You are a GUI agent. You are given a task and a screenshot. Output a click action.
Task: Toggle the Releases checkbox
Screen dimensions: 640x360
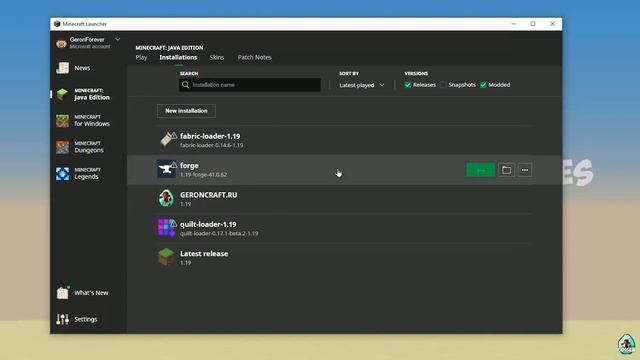coord(408,85)
